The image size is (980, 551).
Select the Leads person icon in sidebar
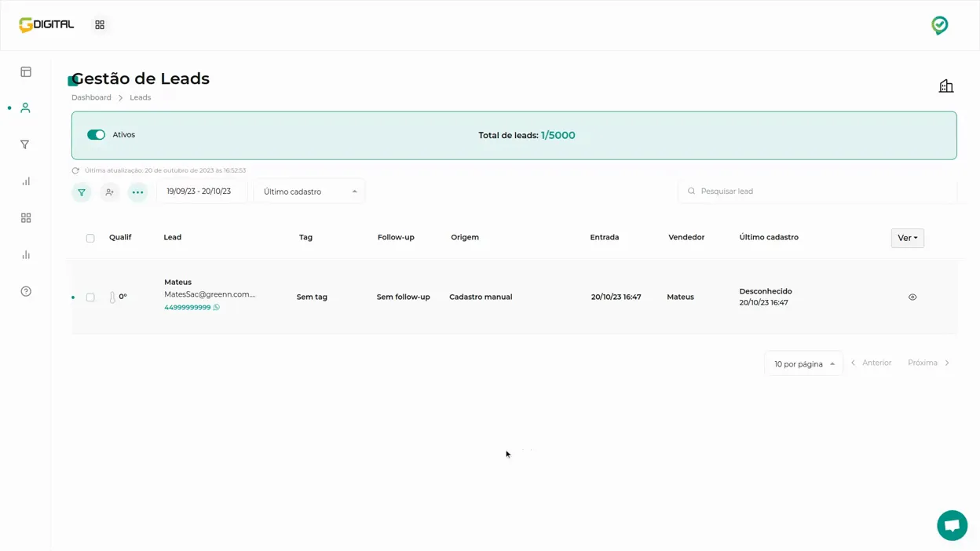[25, 108]
